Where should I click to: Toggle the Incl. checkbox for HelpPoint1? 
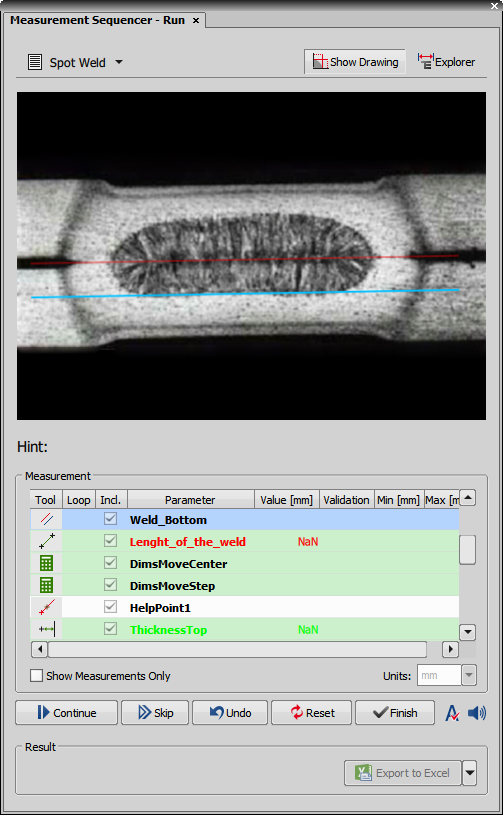point(110,607)
